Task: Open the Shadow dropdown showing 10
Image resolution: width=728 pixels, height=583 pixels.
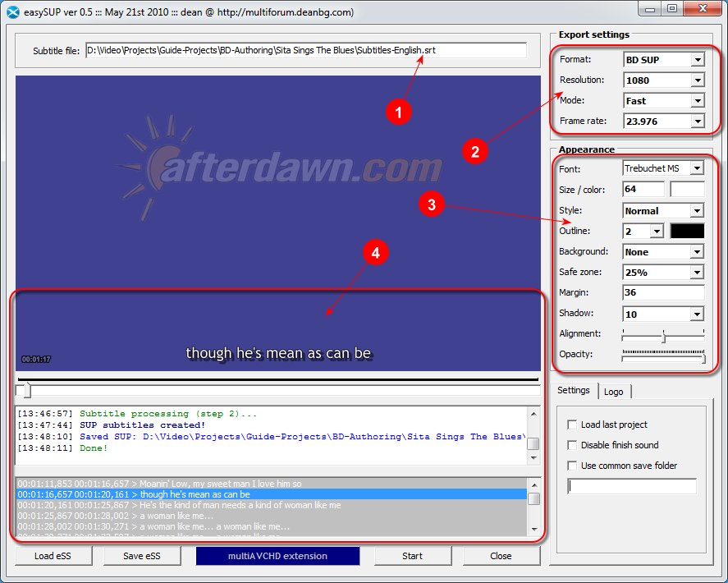Action: coord(663,314)
